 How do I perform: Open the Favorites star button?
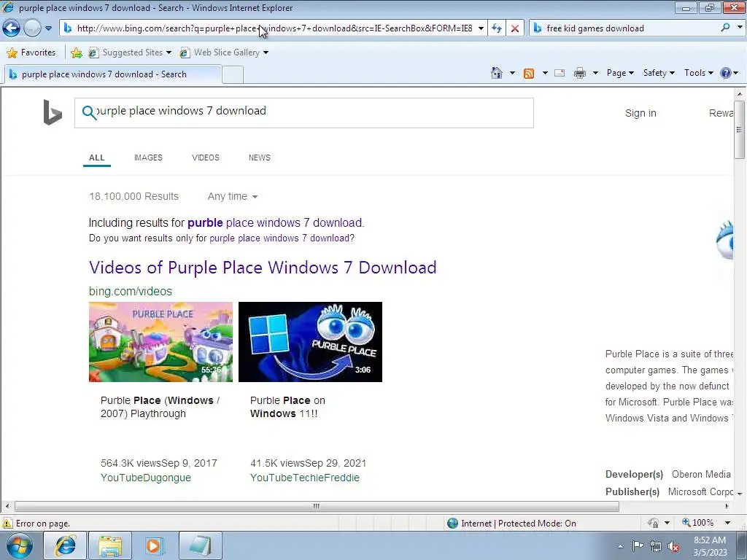[31, 52]
